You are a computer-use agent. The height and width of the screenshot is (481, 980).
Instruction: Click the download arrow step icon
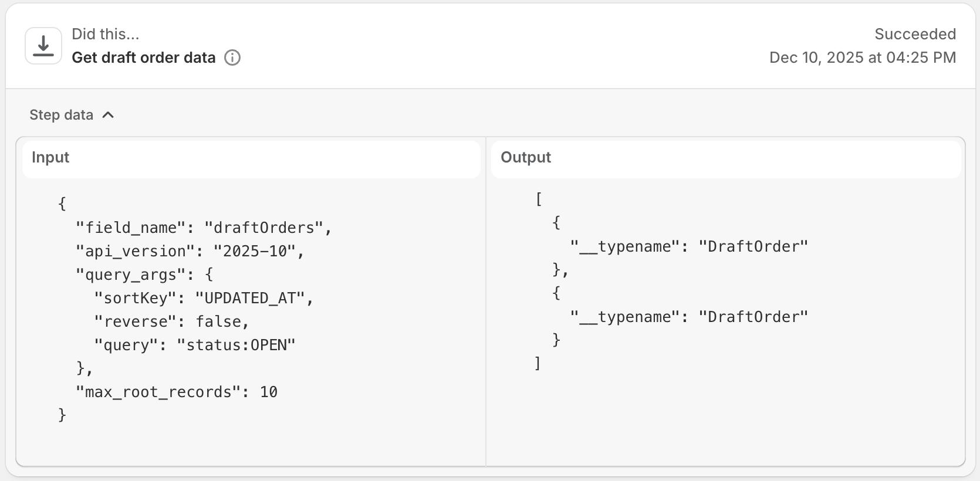(x=43, y=46)
